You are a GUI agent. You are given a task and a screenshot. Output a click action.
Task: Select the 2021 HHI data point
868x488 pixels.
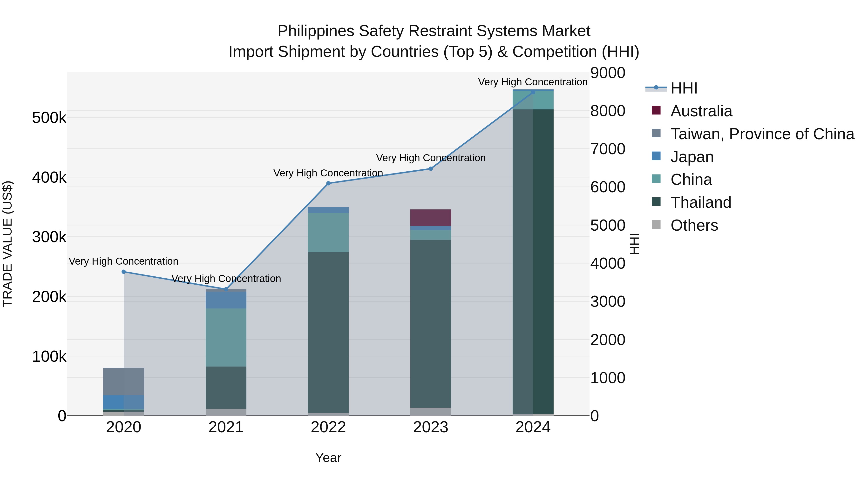226,289
